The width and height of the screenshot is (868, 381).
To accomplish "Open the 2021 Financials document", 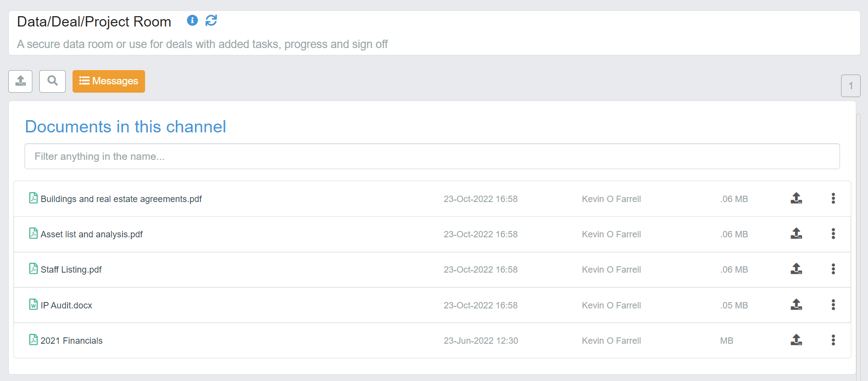I will pyautogui.click(x=72, y=341).
